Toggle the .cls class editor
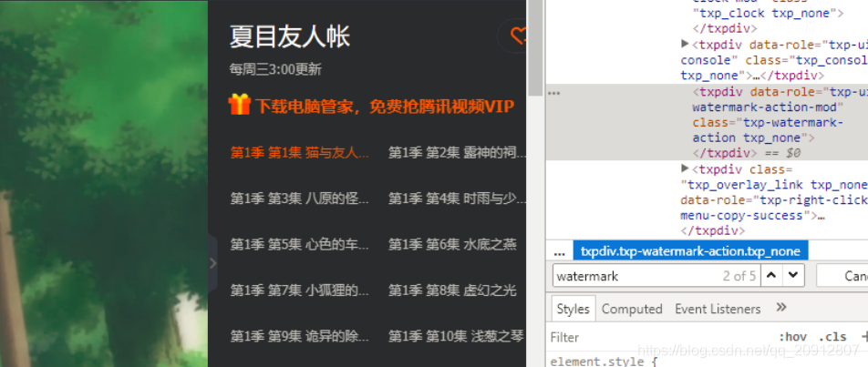 832,337
